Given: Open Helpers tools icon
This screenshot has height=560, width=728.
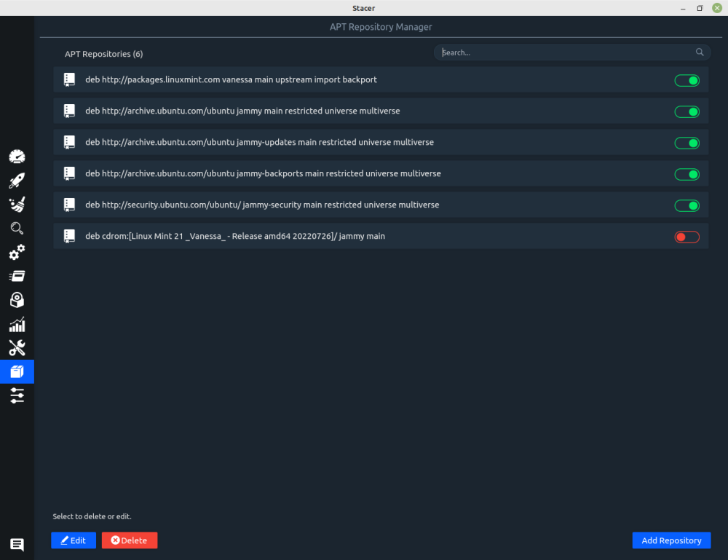Looking at the screenshot, I should 17,348.
